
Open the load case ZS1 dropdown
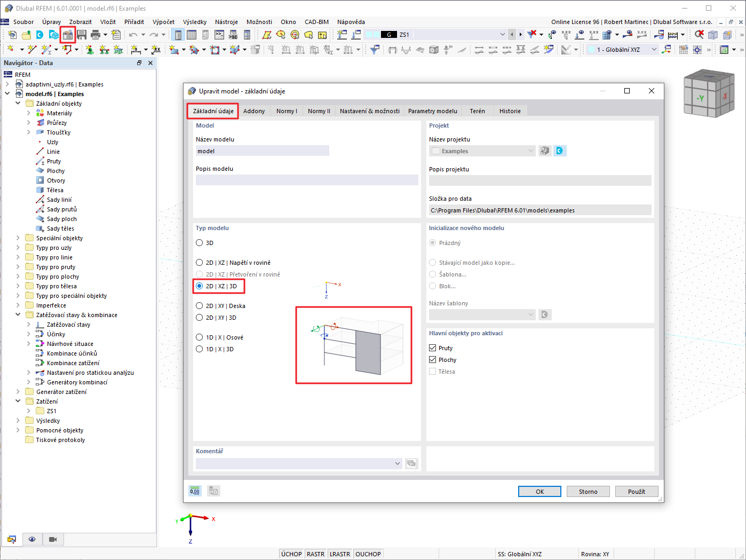(x=502, y=35)
